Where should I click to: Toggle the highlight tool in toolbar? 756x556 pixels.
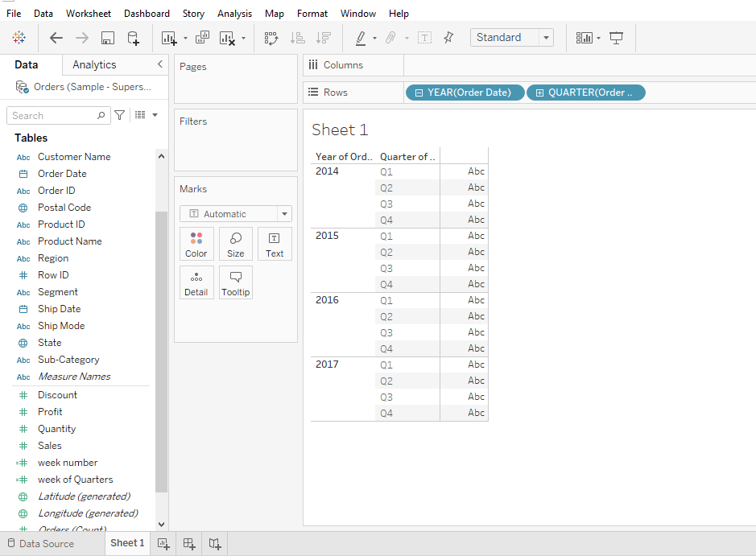361,38
